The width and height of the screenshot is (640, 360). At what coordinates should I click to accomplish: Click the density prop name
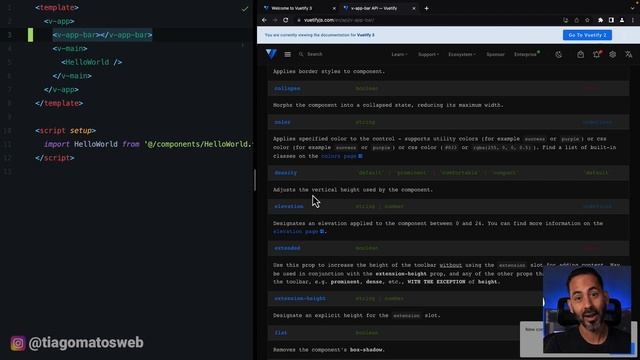[285, 173]
